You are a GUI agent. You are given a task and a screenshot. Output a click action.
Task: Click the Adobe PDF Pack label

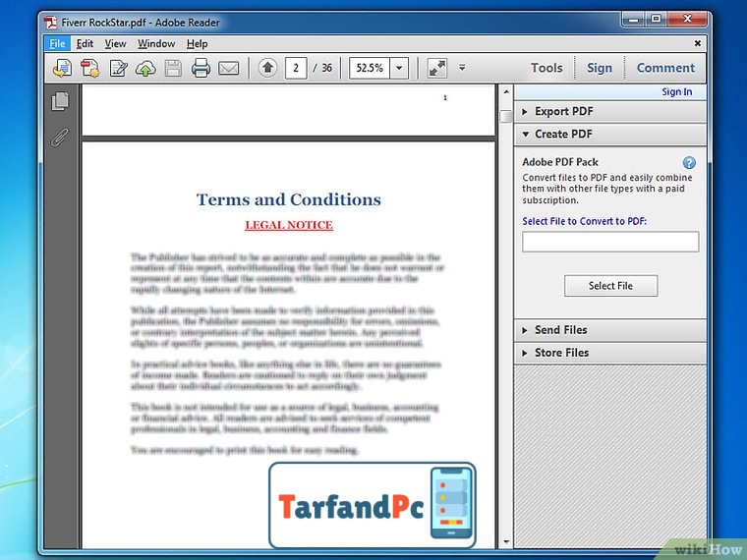[560, 162]
